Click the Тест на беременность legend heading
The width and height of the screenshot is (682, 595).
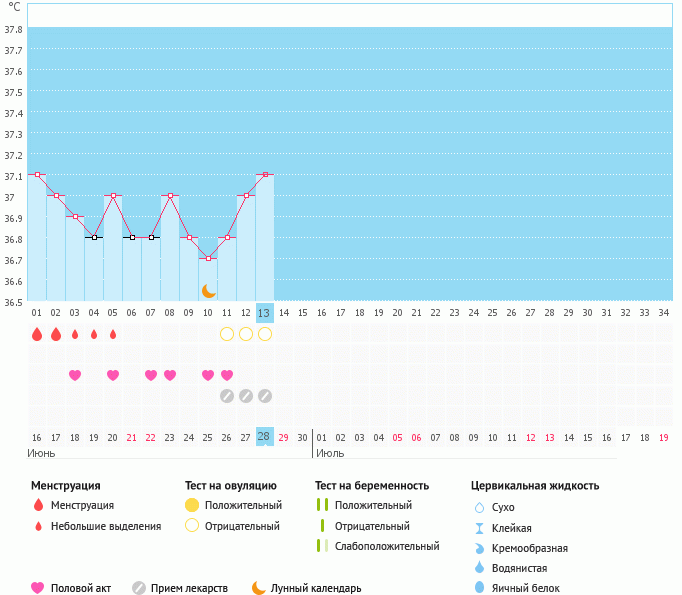[372, 485]
